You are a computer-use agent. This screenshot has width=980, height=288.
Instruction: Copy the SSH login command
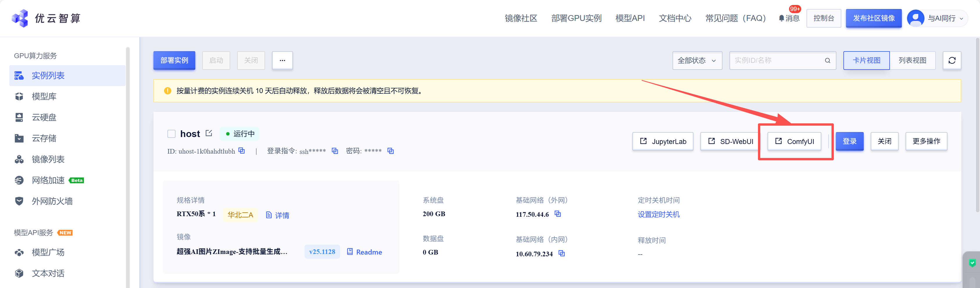tap(335, 151)
